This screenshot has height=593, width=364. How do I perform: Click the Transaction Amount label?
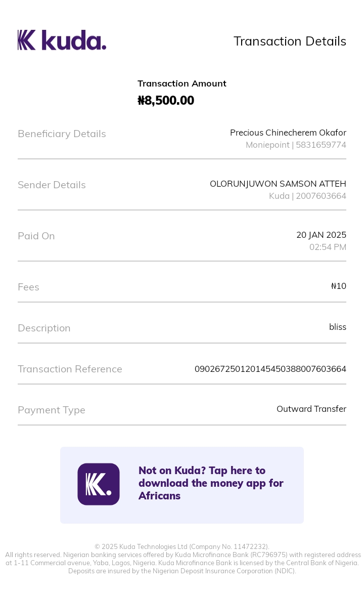(x=182, y=83)
